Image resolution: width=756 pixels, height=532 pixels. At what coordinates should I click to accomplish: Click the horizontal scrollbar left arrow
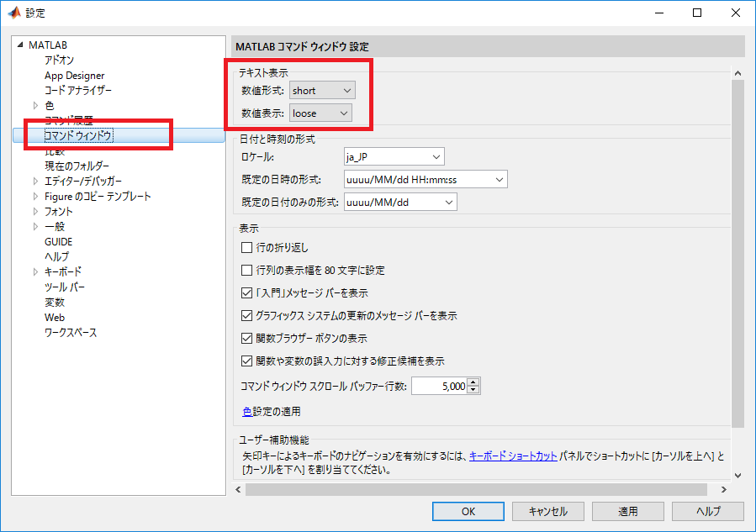click(238, 490)
